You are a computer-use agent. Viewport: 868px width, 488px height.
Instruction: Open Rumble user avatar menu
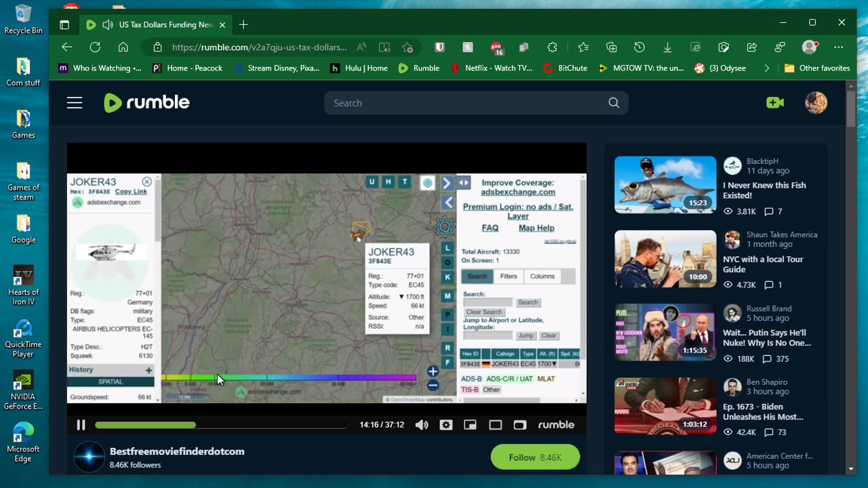[x=816, y=103]
